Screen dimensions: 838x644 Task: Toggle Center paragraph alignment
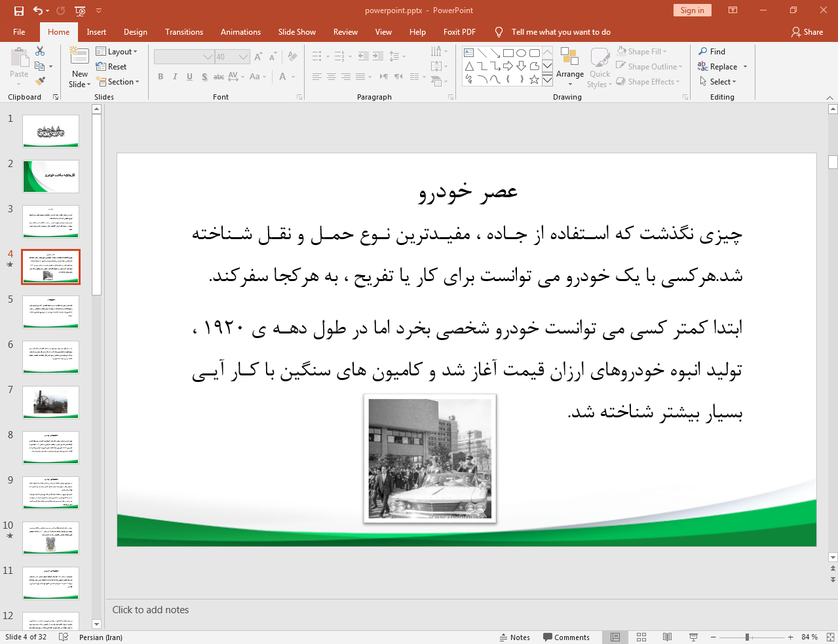pos(331,77)
